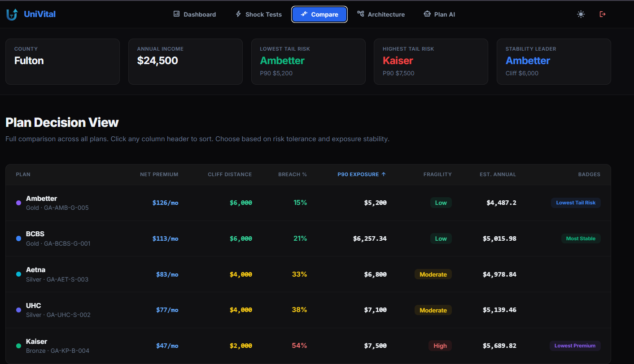
Task: Click the High fragility tag for Kaiser
Action: 440,346
